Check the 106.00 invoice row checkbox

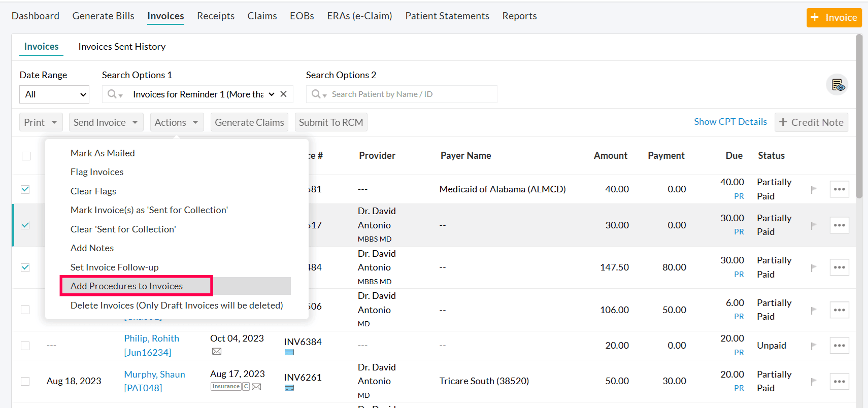[x=25, y=310]
